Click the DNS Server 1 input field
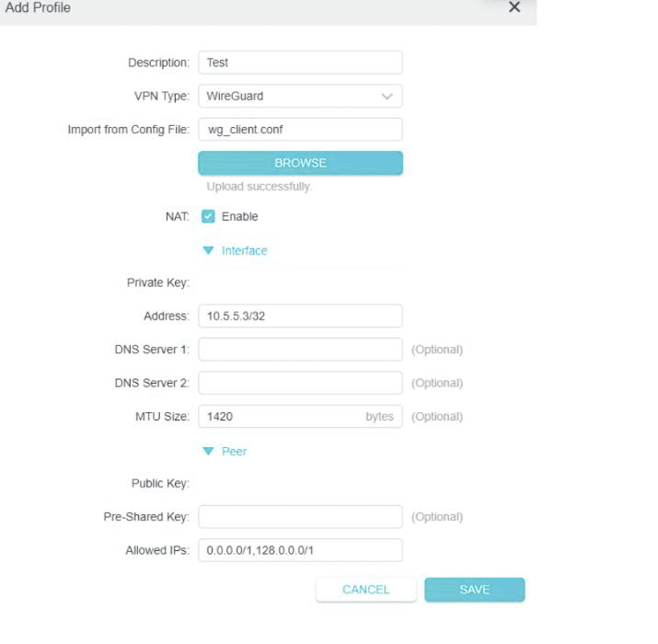This screenshot has height=644, width=658. point(300,350)
